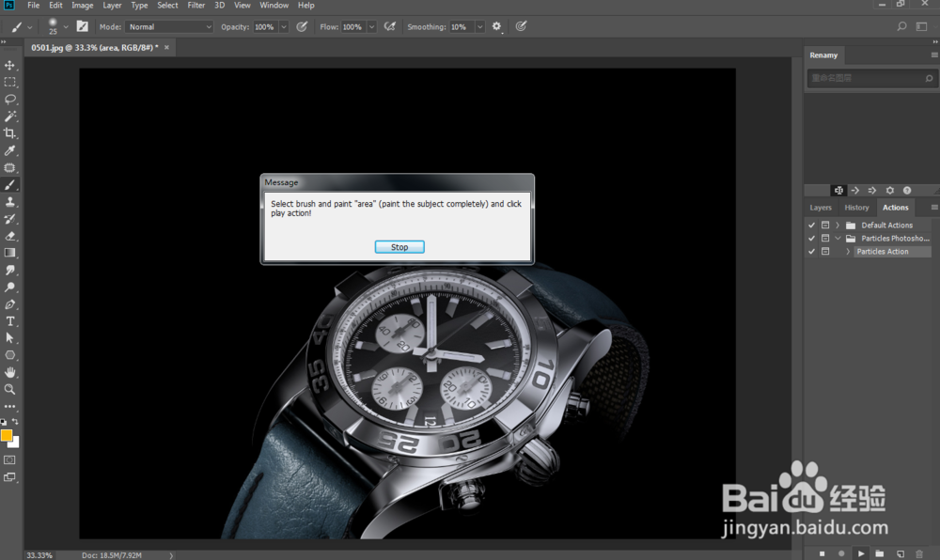Select the Horizontal Type tool
The image size is (940, 560).
point(9,321)
